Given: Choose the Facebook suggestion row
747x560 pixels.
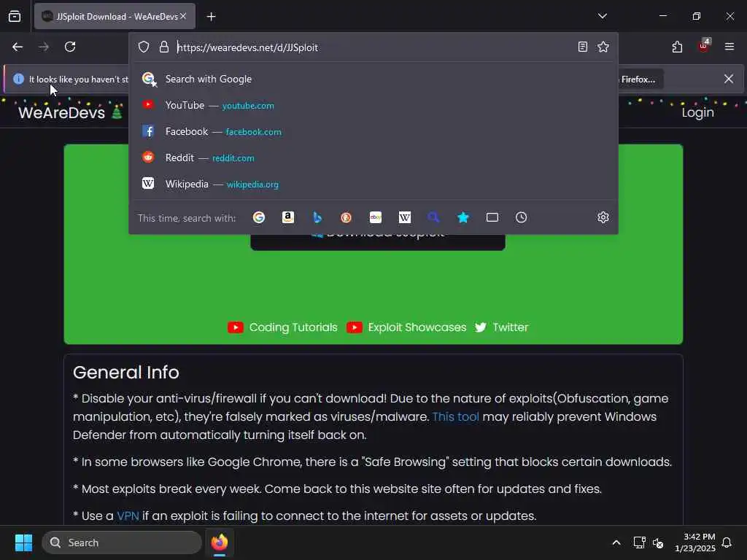Looking at the screenshot, I should tap(373, 131).
